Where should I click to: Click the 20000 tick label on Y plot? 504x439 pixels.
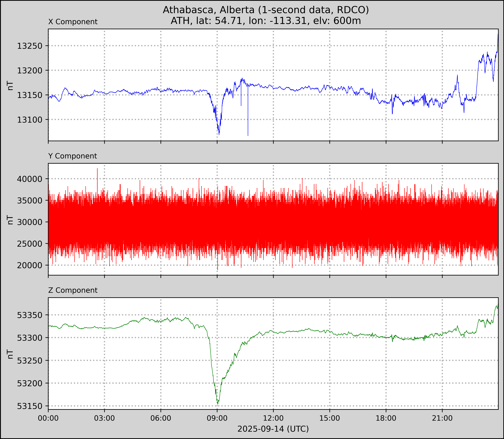click(30, 265)
